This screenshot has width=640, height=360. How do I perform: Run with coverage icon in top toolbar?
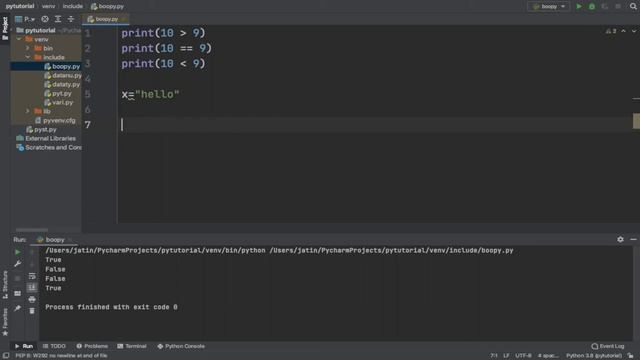click(x=605, y=7)
